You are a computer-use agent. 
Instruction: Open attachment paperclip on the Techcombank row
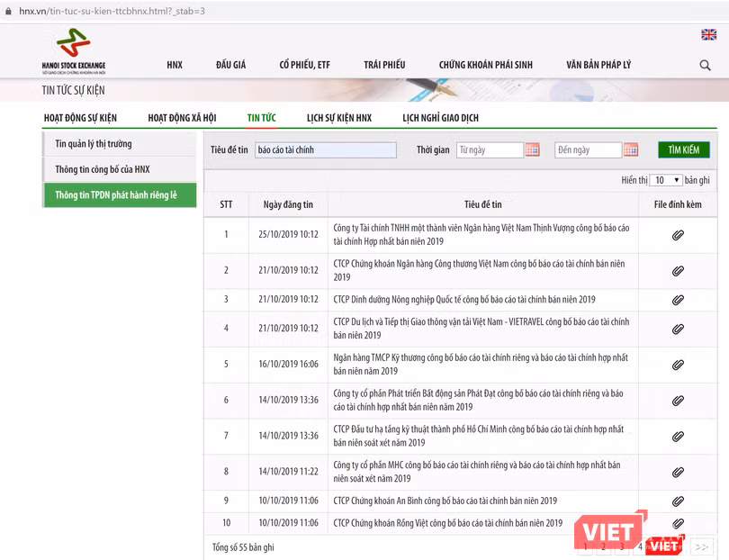click(x=678, y=364)
